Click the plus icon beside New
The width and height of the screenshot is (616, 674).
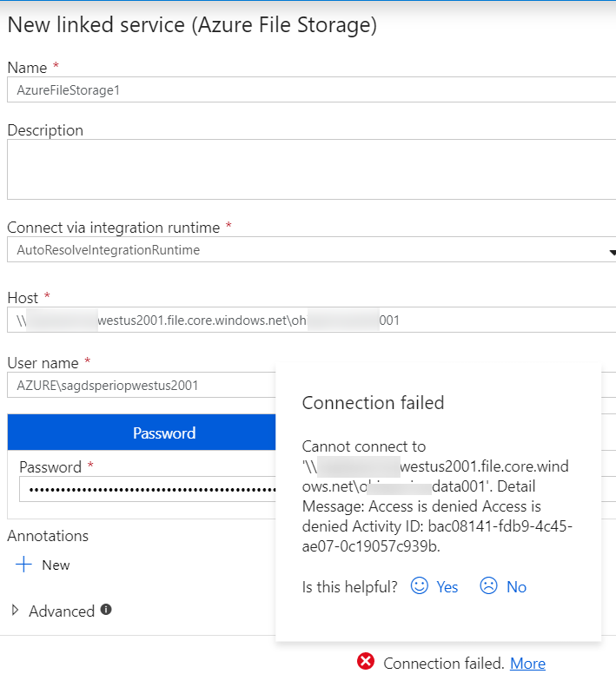click(23, 565)
